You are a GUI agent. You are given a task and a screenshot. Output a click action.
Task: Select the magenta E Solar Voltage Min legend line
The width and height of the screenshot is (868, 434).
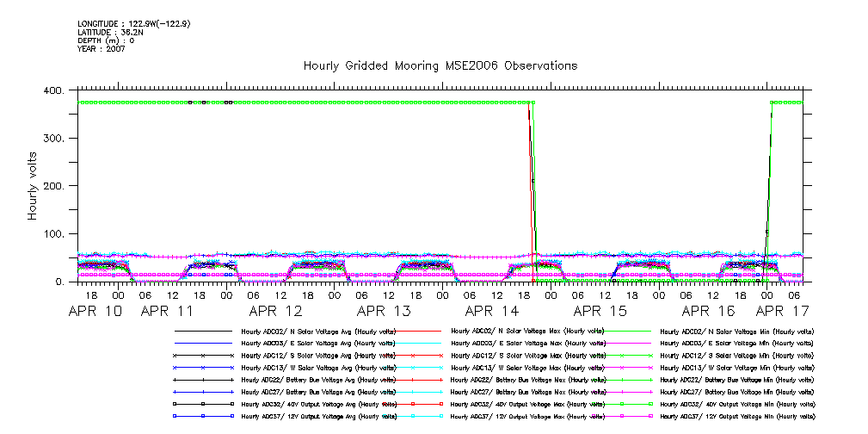pyautogui.click(x=621, y=343)
